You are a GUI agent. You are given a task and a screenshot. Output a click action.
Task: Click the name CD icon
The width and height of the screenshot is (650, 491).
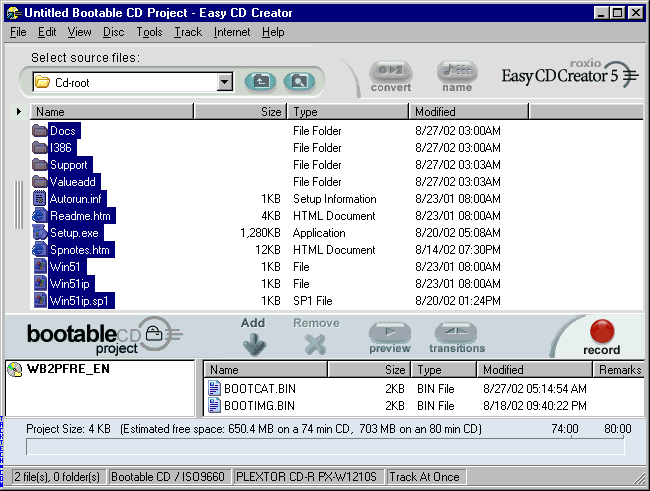(x=457, y=73)
